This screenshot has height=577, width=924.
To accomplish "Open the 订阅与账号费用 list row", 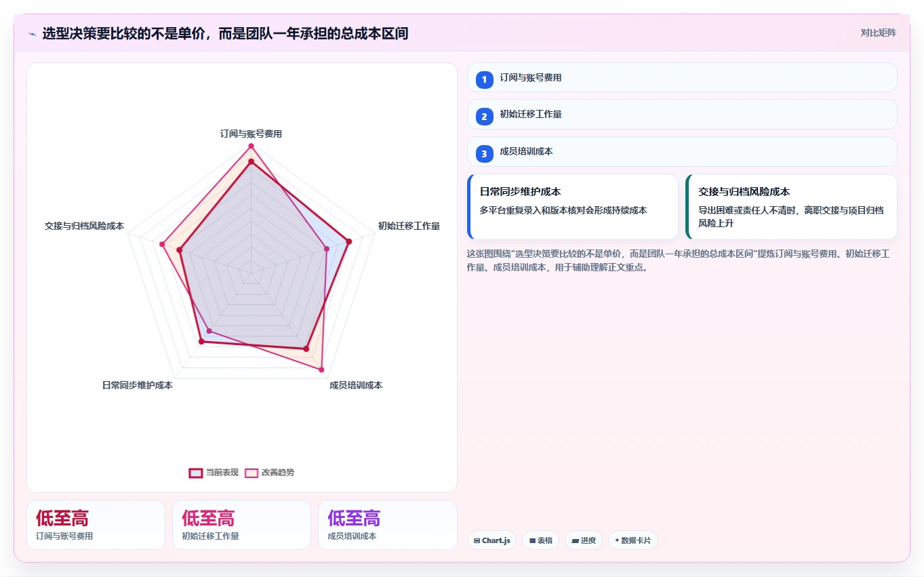I will coord(682,77).
